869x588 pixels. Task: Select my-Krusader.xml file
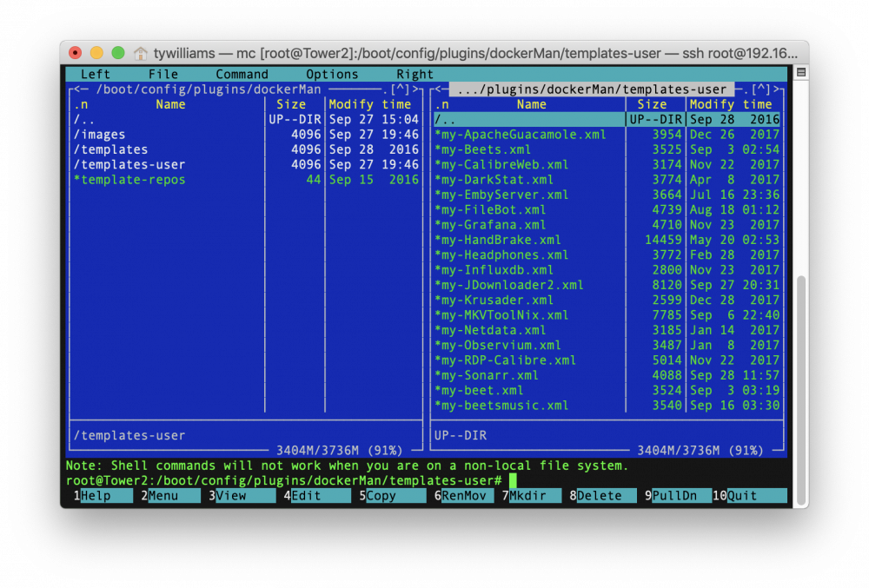coord(607,301)
